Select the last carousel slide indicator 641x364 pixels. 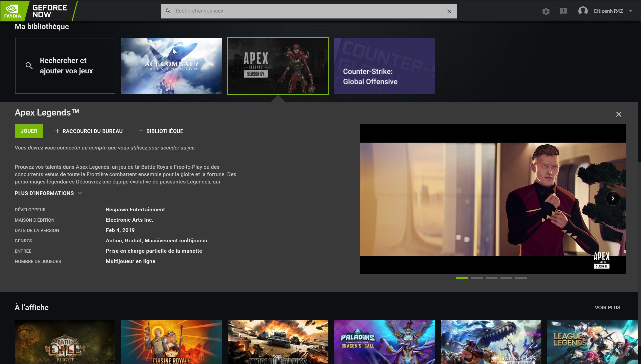pyautogui.click(x=521, y=278)
